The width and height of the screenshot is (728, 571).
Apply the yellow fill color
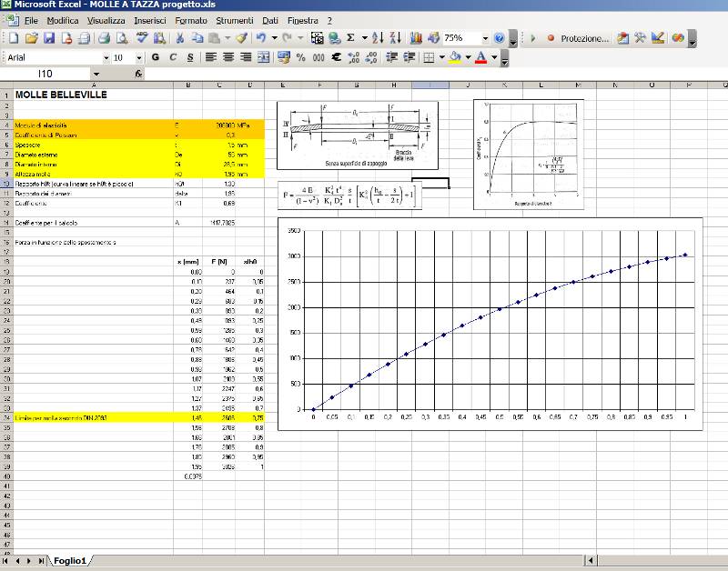[x=456, y=57]
